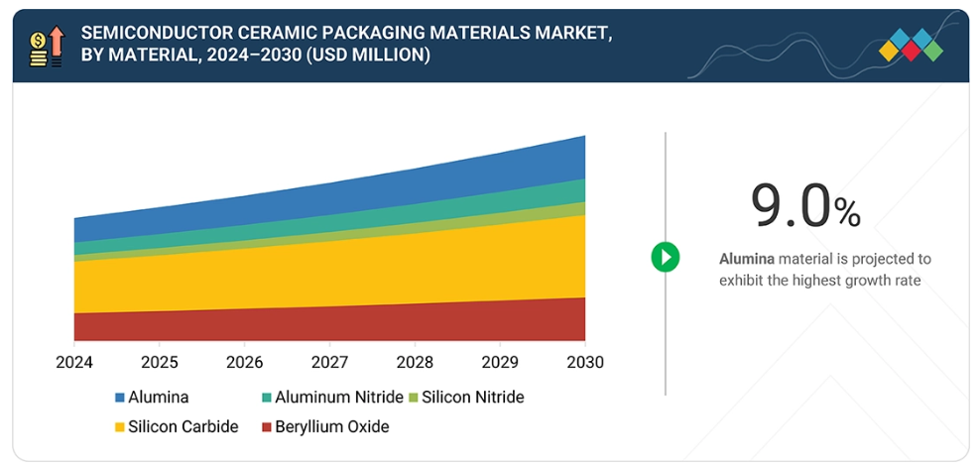The height and width of the screenshot is (467, 980).
Task: Toggle the Beryllium Oxide legend label
Action: [331, 427]
